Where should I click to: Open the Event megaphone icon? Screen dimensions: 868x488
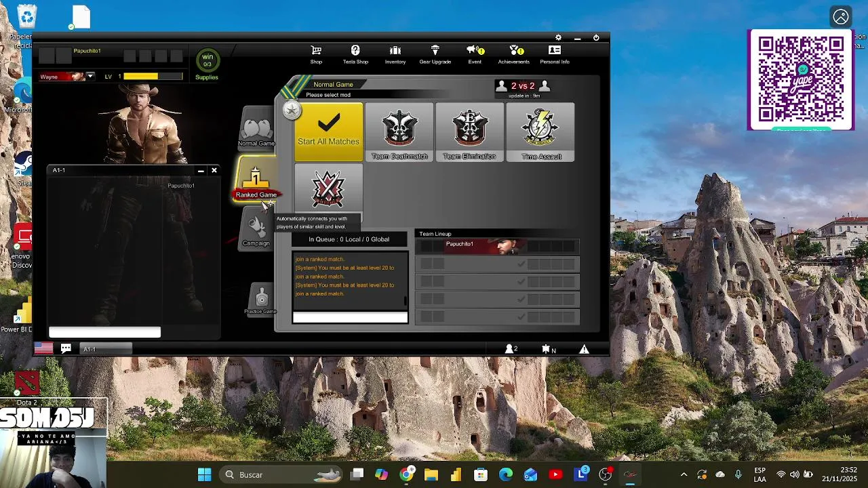(x=475, y=51)
